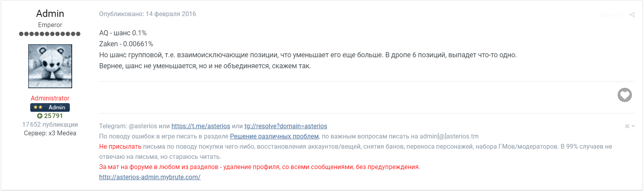Click the Admin avatar teddy bear image

[50, 66]
